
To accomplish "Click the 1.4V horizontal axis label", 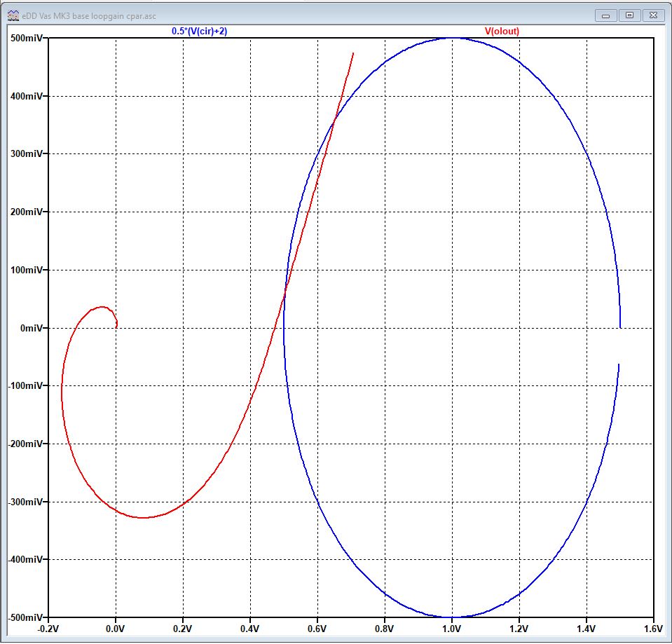I will (x=586, y=629).
